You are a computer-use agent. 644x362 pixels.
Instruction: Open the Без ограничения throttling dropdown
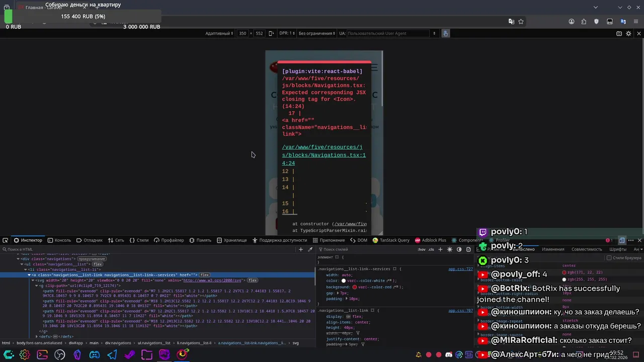point(317,33)
